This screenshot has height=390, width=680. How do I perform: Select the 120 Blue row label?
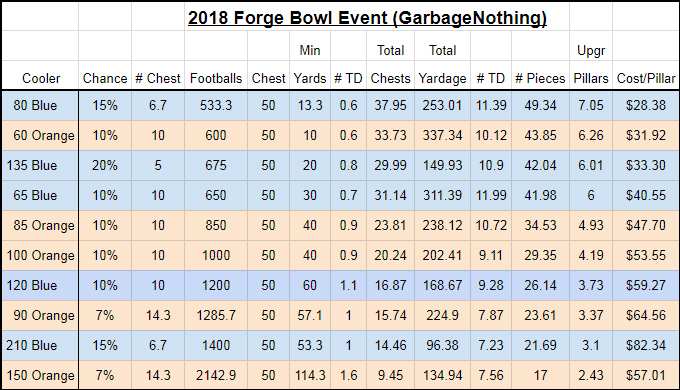[x=32, y=285]
